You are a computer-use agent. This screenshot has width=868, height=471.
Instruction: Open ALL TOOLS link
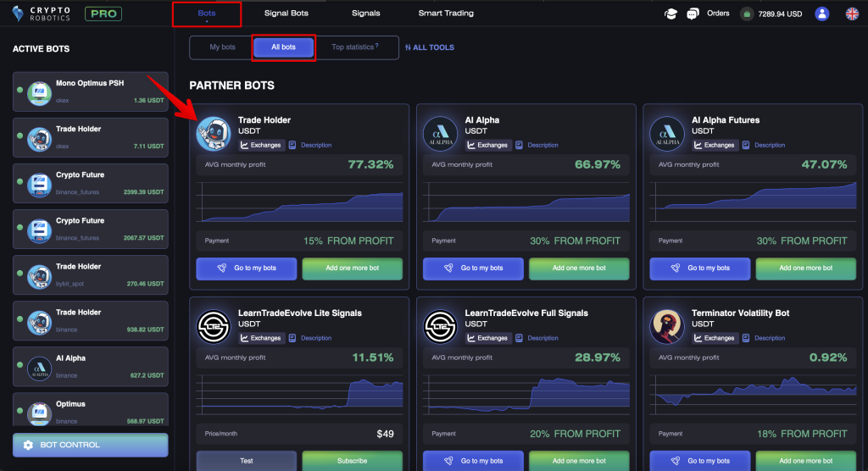tap(430, 47)
